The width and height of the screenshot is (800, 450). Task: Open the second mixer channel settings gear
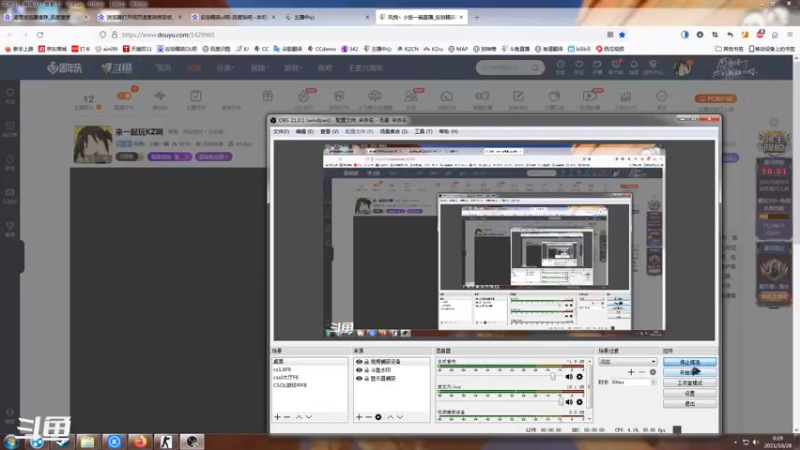(580, 402)
